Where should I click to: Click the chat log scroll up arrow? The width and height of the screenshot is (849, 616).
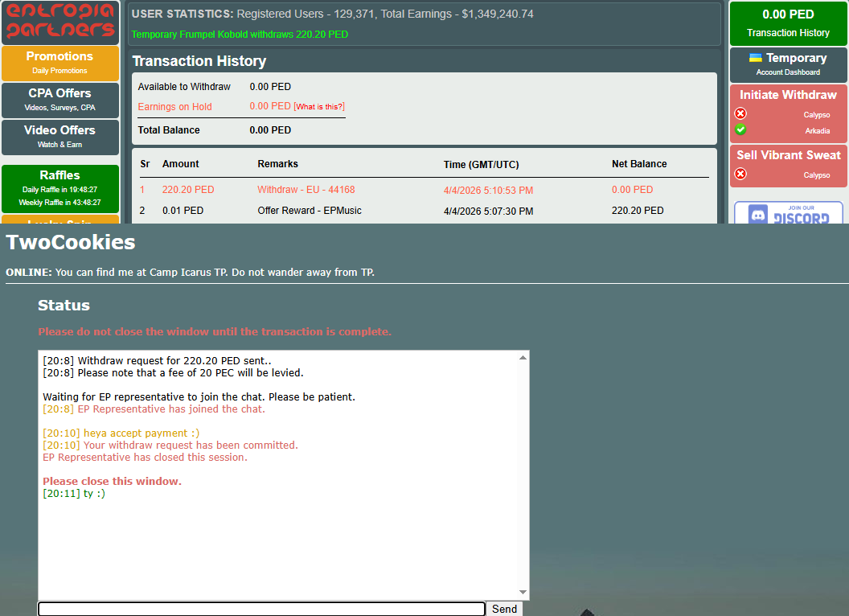pyautogui.click(x=523, y=358)
